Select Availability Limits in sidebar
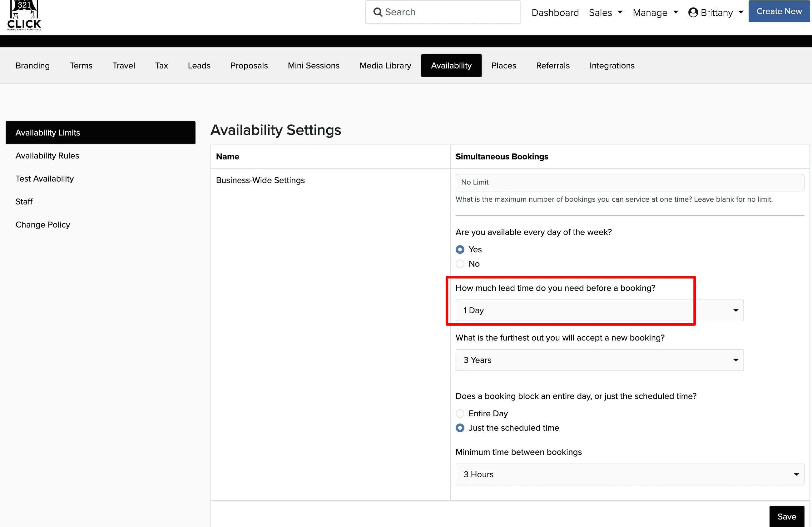 (x=100, y=133)
